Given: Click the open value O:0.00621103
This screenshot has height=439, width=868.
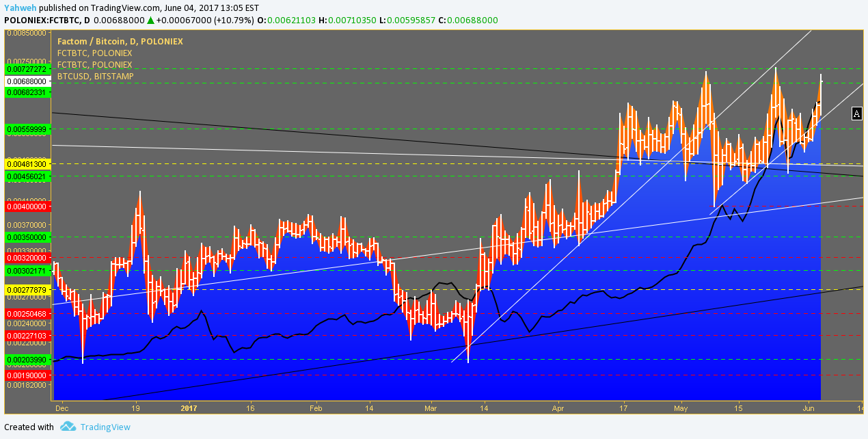Looking at the screenshot, I should [x=286, y=21].
